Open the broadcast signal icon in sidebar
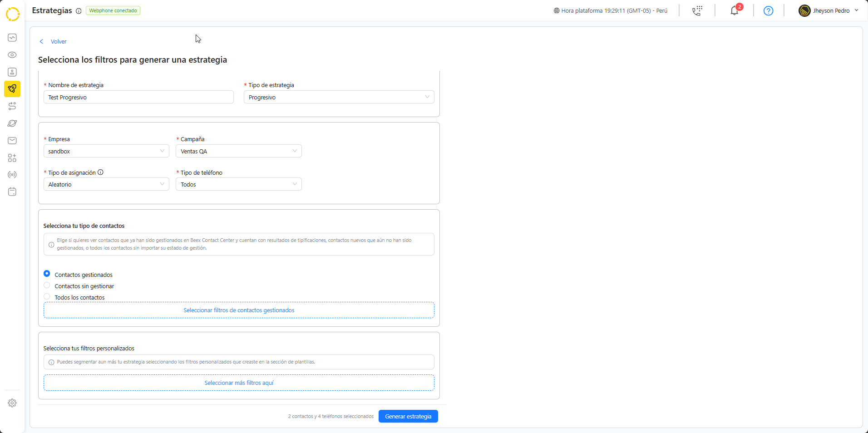The height and width of the screenshot is (433, 868). point(12,175)
